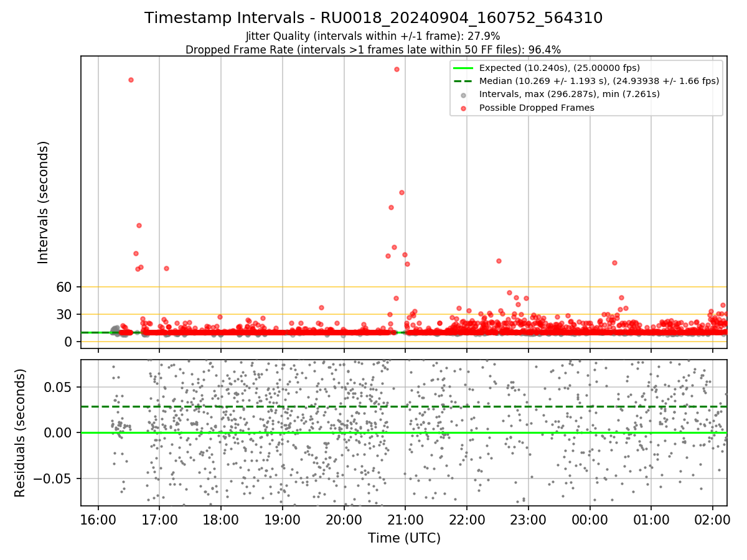Click the isolated red point above 60 near 00:25
The image size is (747, 560).
pos(614,263)
